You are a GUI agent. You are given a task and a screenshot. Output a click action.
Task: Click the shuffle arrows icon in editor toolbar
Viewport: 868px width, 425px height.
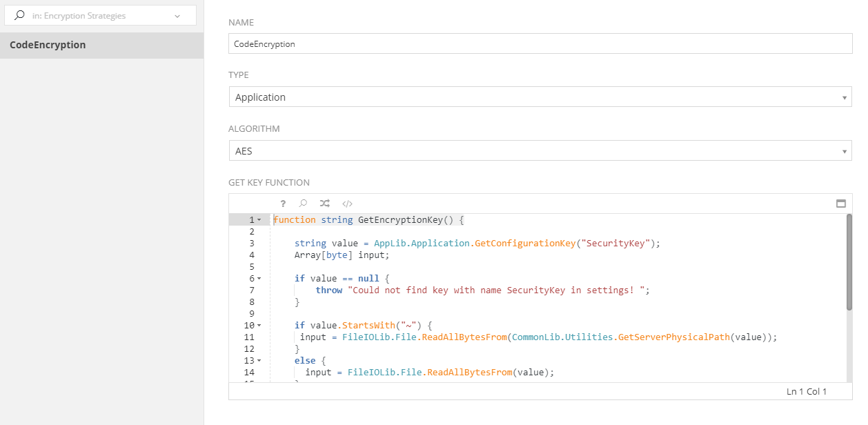[325, 204]
